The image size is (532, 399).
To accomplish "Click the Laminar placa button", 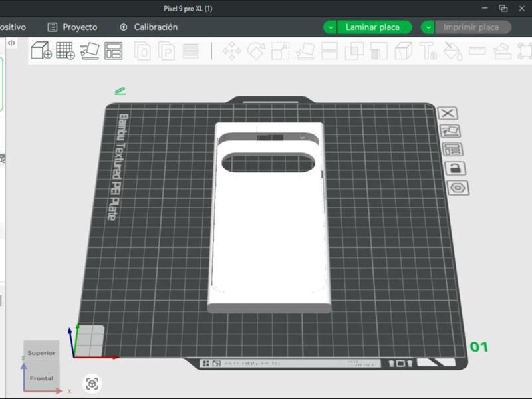I will pos(374,27).
